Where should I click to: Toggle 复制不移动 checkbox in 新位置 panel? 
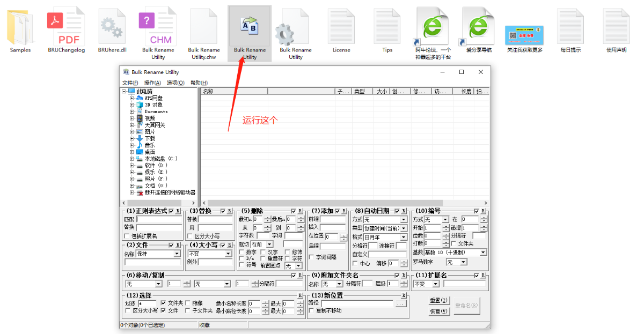click(x=312, y=310)
